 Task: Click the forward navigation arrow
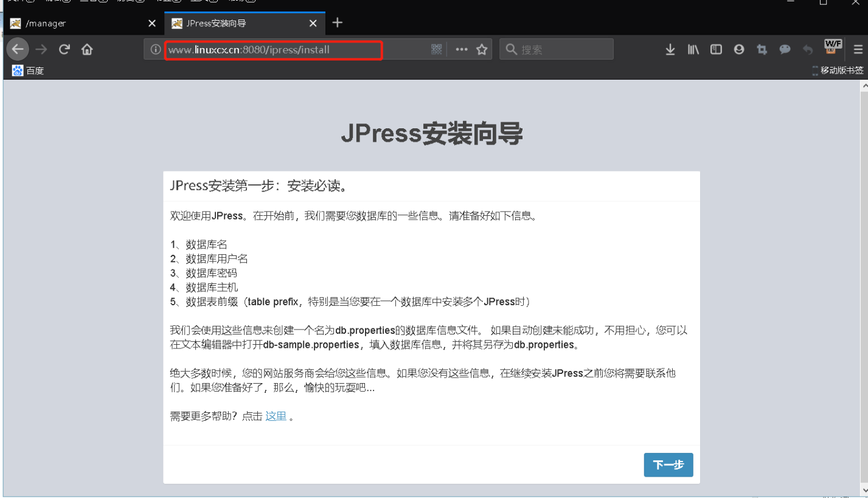coord(41,49)
